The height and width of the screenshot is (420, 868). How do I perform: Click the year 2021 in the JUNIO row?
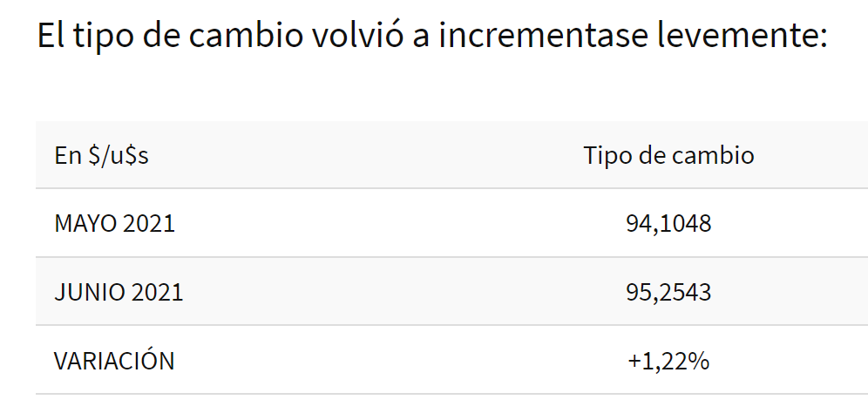pyautogui.click(x=158, y=292)
